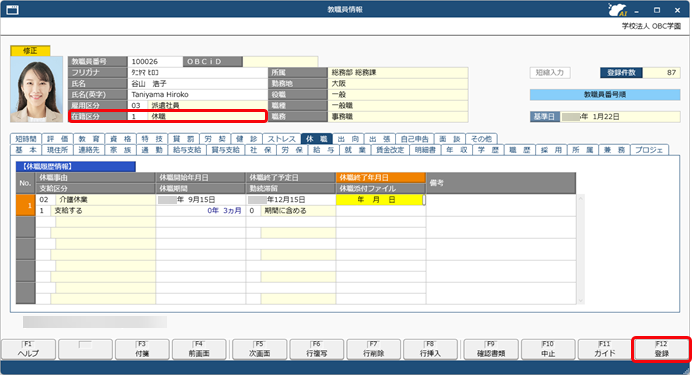Image resolution: width=692 pixels, height=375 pixels.
Task: Switch to the 所属 tab
Action: pos(583,150)
